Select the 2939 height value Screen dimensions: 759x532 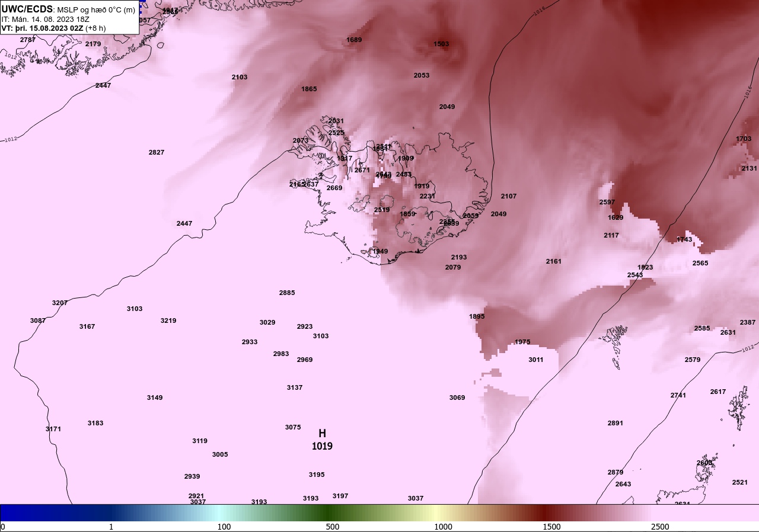192,476
